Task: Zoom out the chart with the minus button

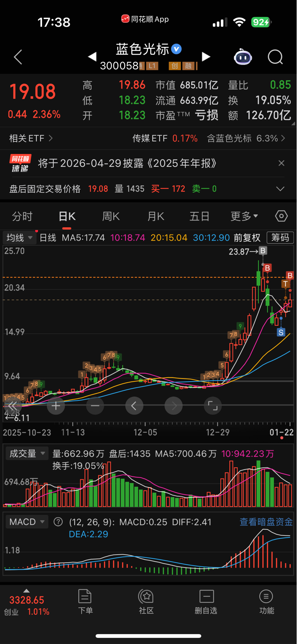Action: tap(95, 406)
